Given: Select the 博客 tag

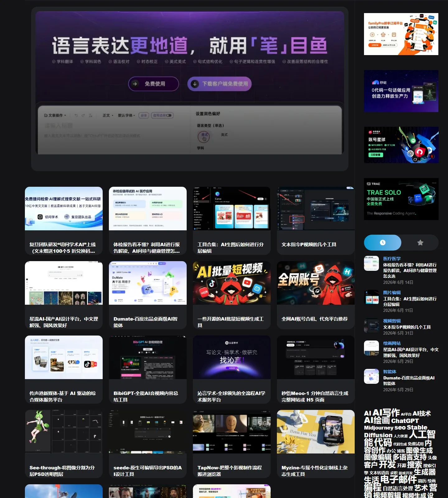Looking at the screenshot, I should click(x=401, y=451).
